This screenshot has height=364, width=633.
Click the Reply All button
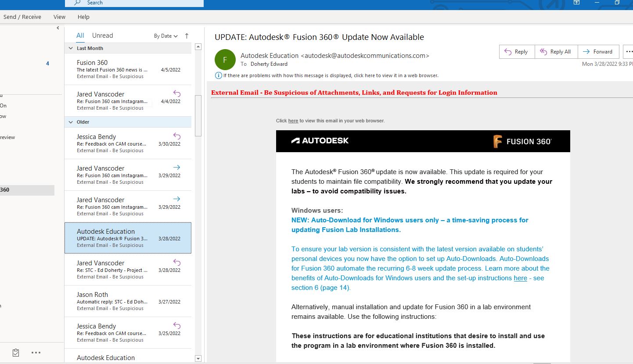556,51
